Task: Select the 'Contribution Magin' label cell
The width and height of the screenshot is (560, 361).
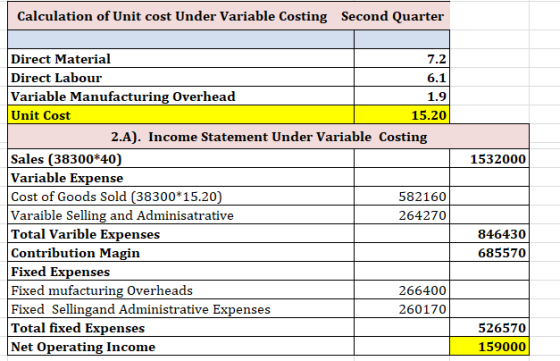Action: tap(181, 253)
